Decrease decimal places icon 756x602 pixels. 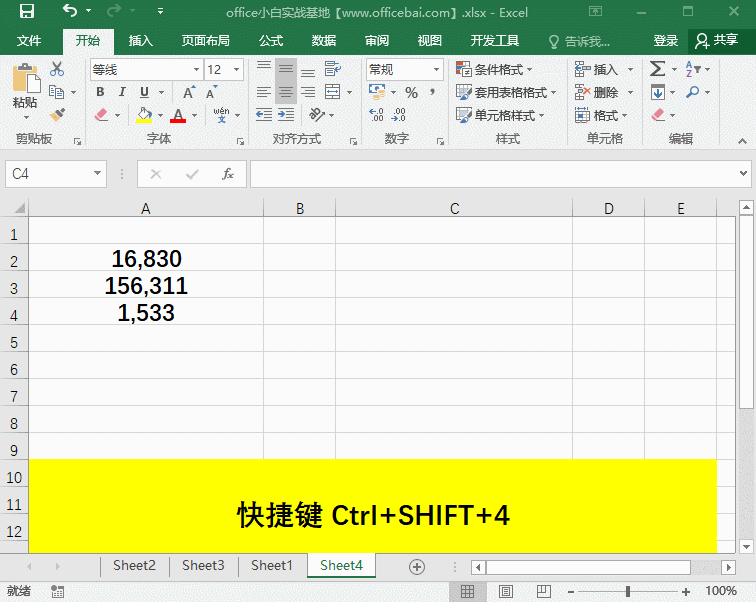click(399, 115)
